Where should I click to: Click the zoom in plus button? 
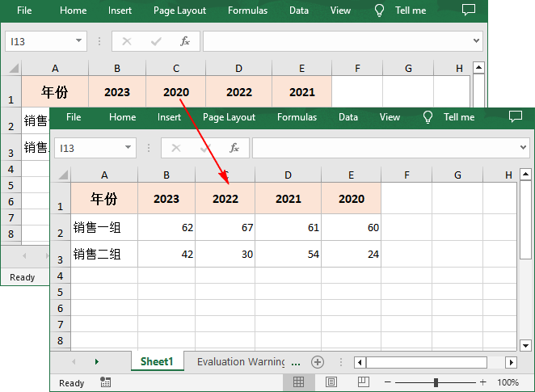pos(482,382)
